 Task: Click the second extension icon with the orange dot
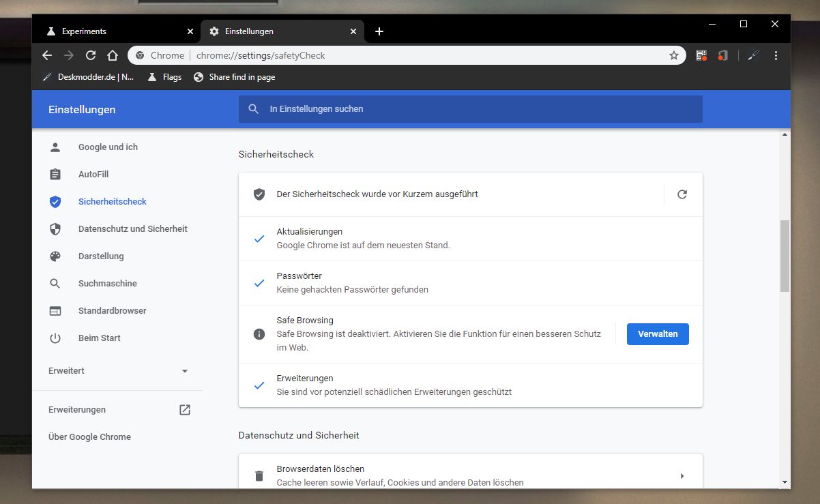pyautogui.click(x=723, y=55)
